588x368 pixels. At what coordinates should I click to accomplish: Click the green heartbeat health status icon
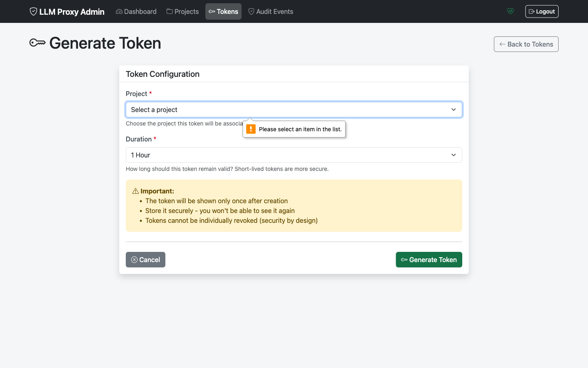510,11
